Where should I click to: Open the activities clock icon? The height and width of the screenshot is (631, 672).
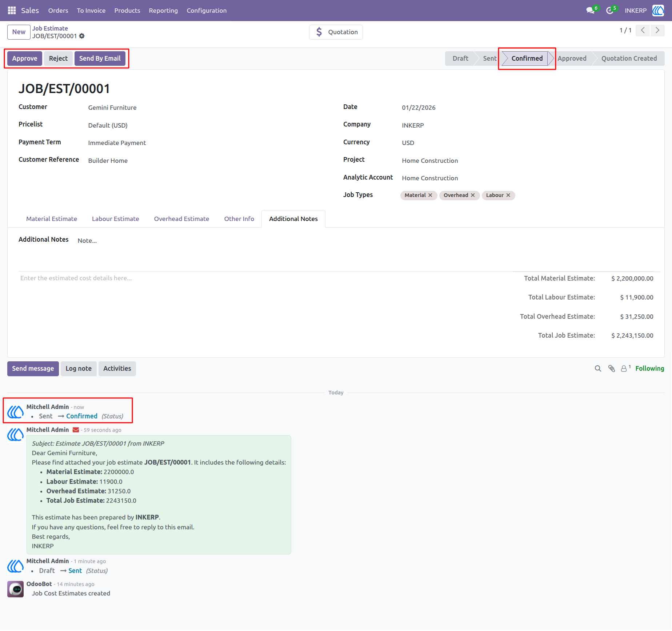(x=610, y=11)
